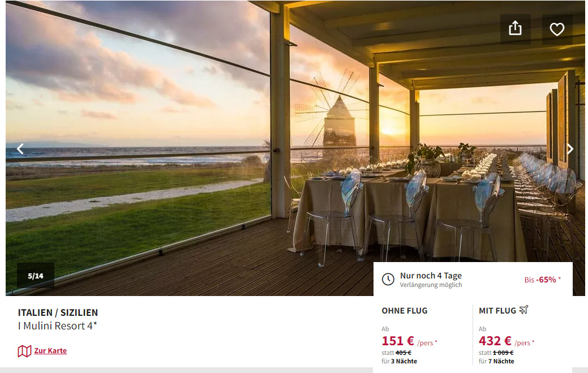The height and width of the screenshot is (373, 588).
Task: Click the Bis -65% discount label
Action: (542, 280)
